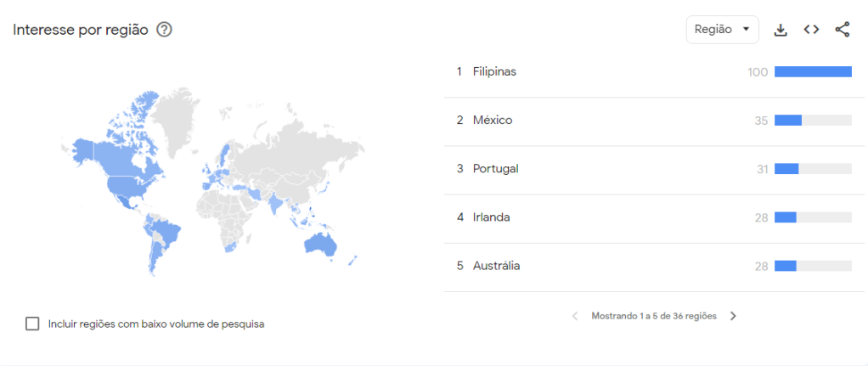This screenshot has width=868, height=366.
Task: Choose Austrália from the region list
Action: (x=496, y=266)
